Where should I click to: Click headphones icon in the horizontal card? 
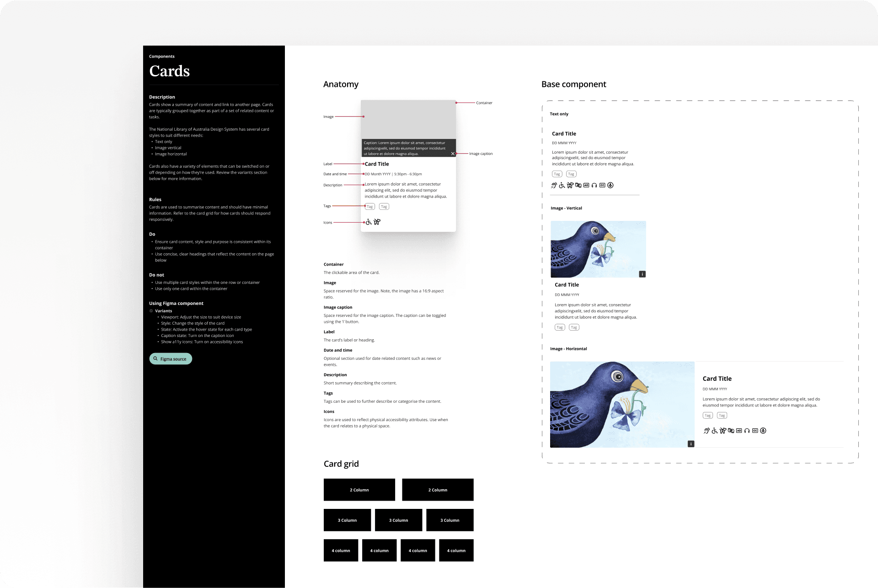747,431
